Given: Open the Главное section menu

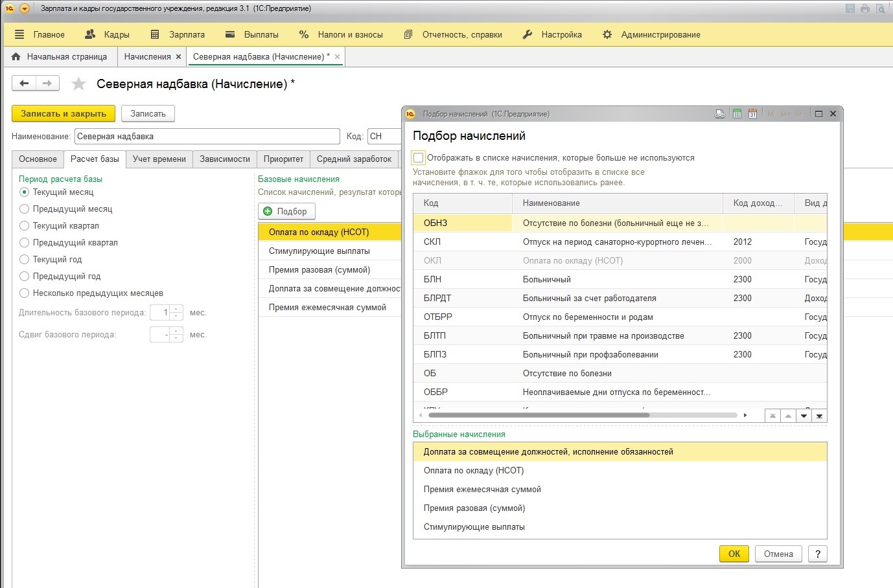Looking at the screenshot, I should click(x=40, y=35).
